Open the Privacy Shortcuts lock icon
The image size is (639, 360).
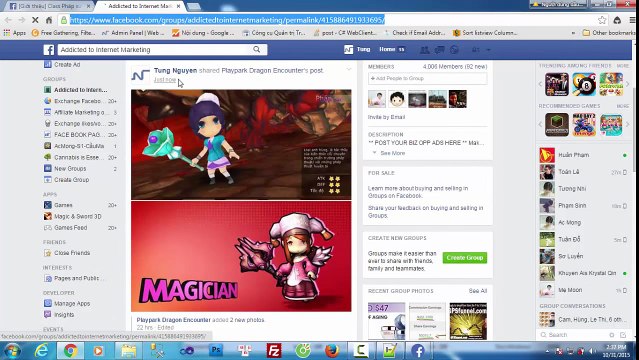[x=476, y=50]
